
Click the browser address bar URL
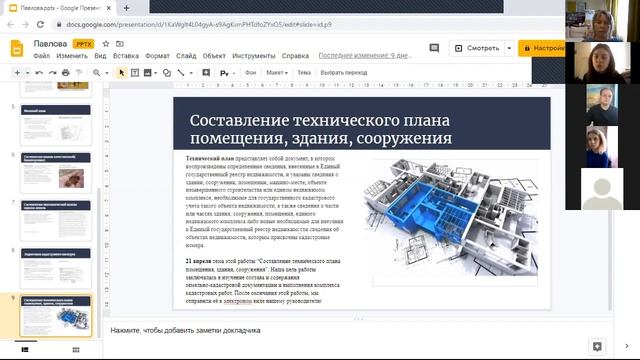click(x=199, y=24)
